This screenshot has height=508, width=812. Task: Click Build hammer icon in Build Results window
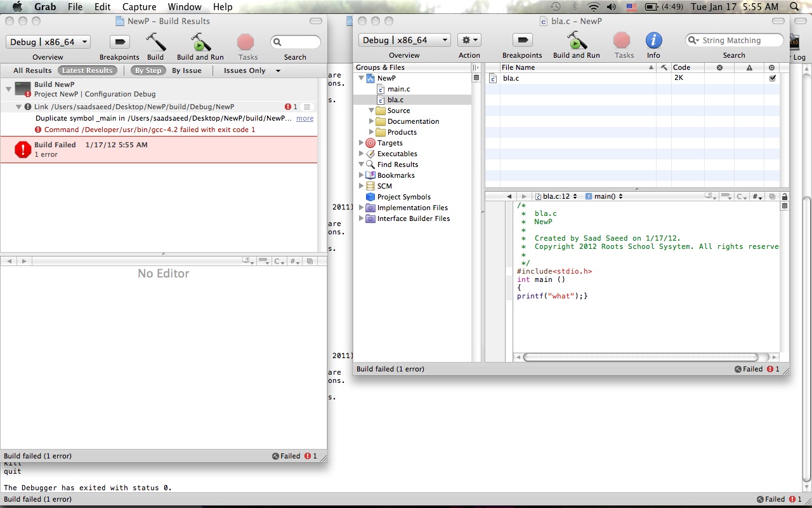coord(155,43)
